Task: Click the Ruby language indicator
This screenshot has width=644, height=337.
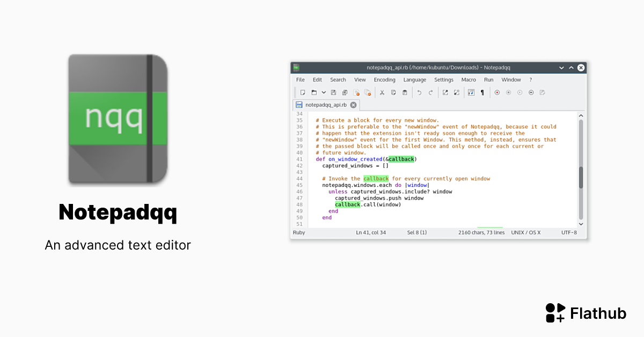Action: [x=298, y=232]
